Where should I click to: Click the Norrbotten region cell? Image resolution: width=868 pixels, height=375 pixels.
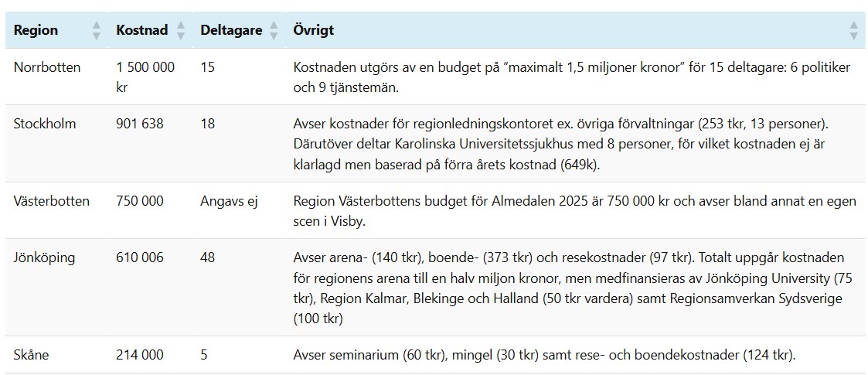pos(47,67)
